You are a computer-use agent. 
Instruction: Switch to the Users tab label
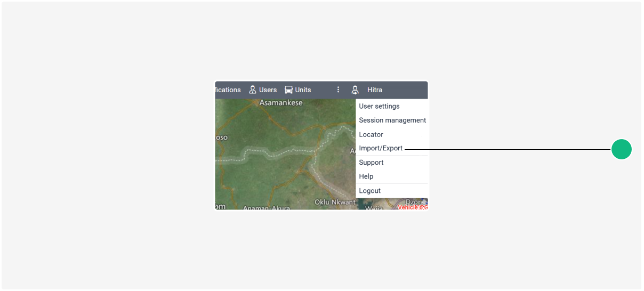tap(268, 90)
